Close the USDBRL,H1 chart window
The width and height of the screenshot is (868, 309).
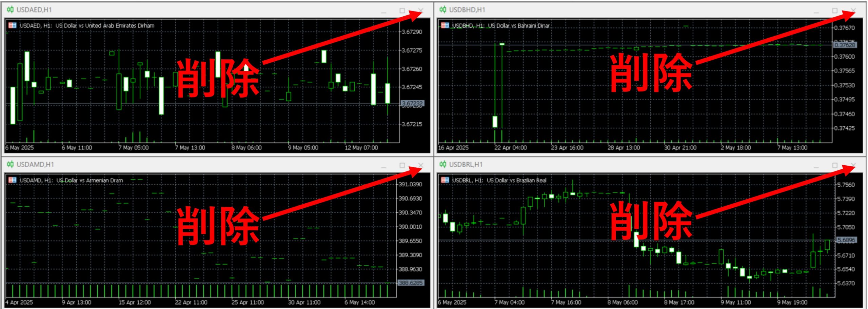[853, 165]
